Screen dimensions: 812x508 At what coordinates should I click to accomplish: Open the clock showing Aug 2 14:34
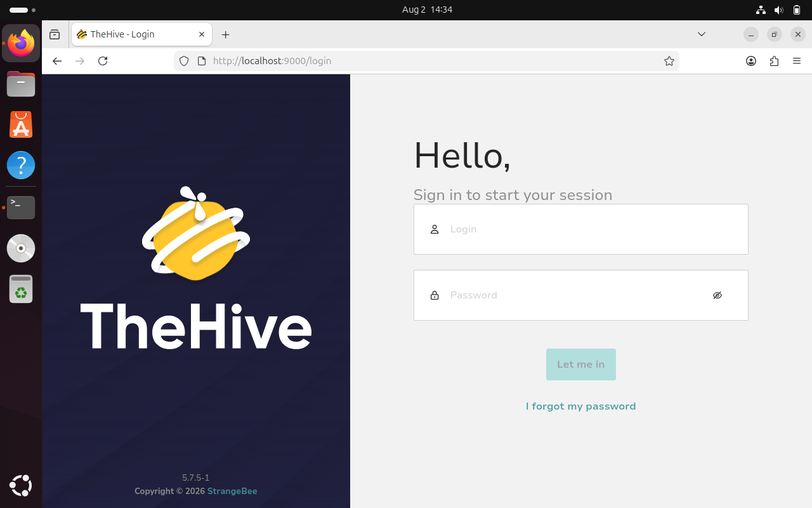(x=427, y=10)
